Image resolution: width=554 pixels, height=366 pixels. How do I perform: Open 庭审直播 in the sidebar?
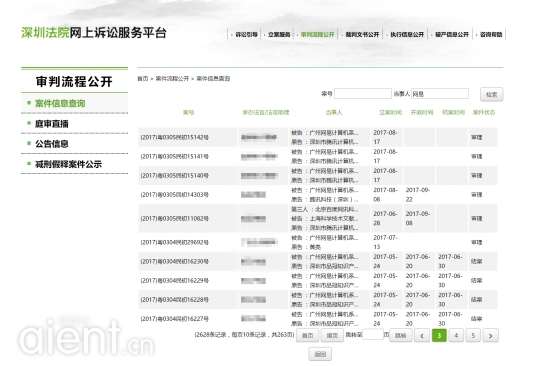(52, 124)
